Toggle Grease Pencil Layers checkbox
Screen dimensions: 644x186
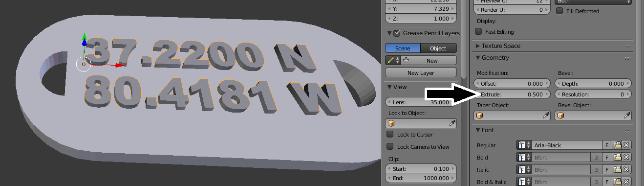point(397,33)
